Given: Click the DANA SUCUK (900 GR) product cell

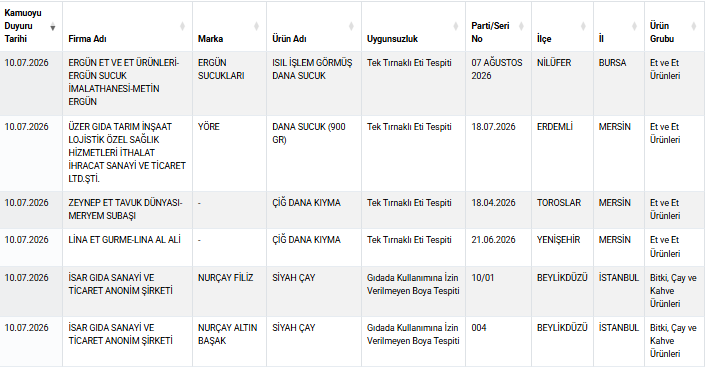Looking at the screenshot, I should [314, 153].
